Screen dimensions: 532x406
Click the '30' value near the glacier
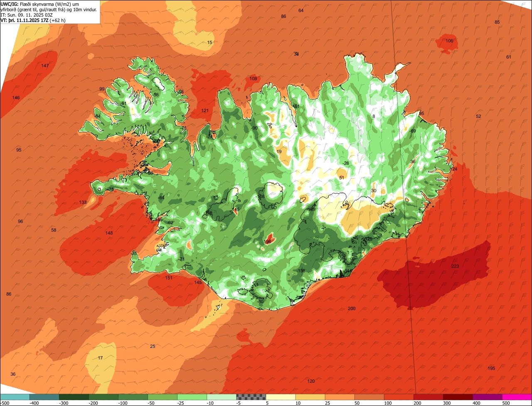pyautogui.click(x=374, y=191)
